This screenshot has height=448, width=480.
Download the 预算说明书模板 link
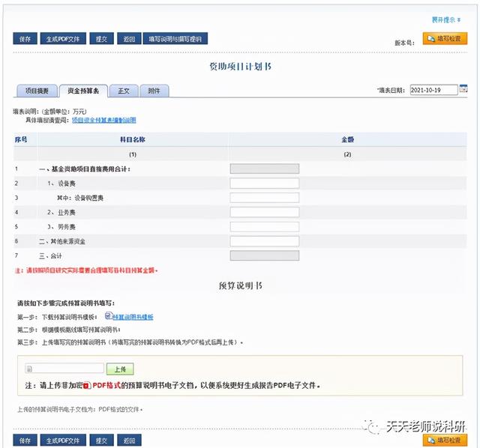(x=133, y=317)
